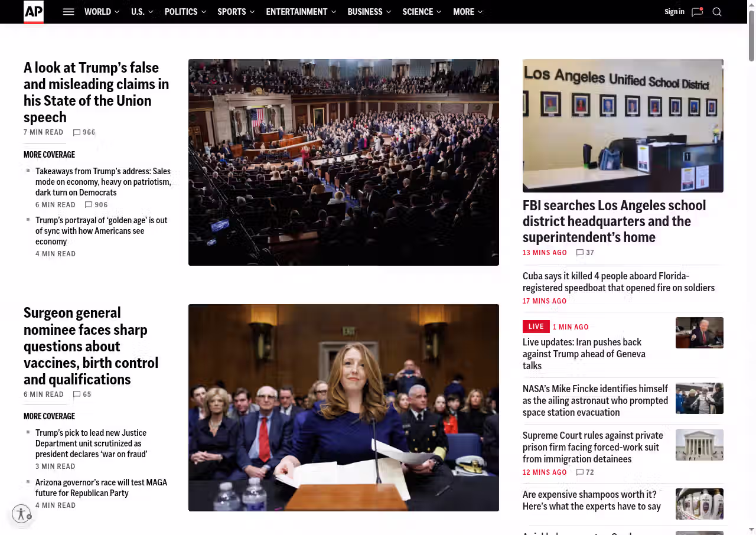This screenshot has width=756, height=535.
Task: Click the State of the Union chamber photo
Action: [343, 162]
